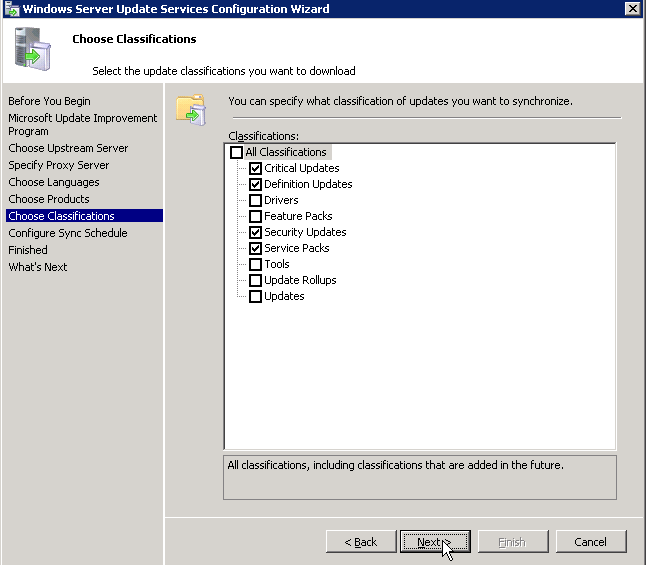This screenshot has height=565, width=646.
Task: Tick the Updates classification checkbox
Action: click(255, 296)
